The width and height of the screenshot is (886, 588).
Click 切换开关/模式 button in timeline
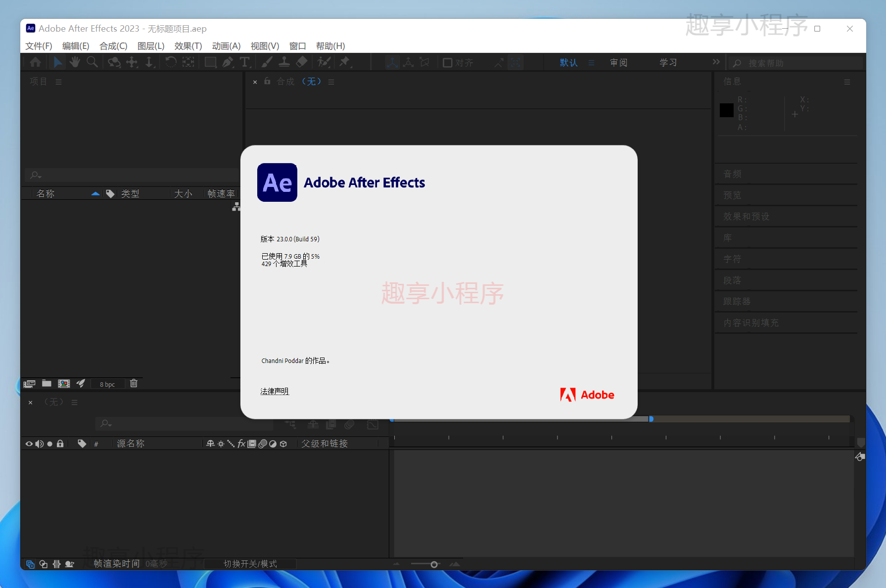[x=250, y=564]
